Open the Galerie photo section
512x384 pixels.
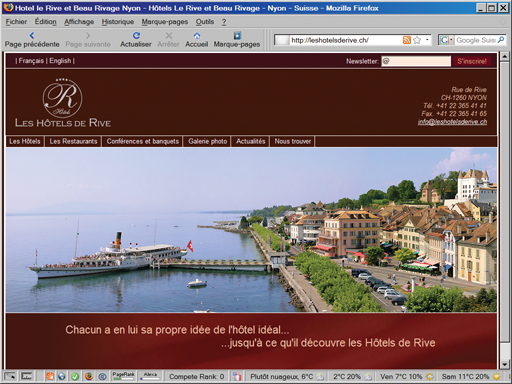(207, 141)
